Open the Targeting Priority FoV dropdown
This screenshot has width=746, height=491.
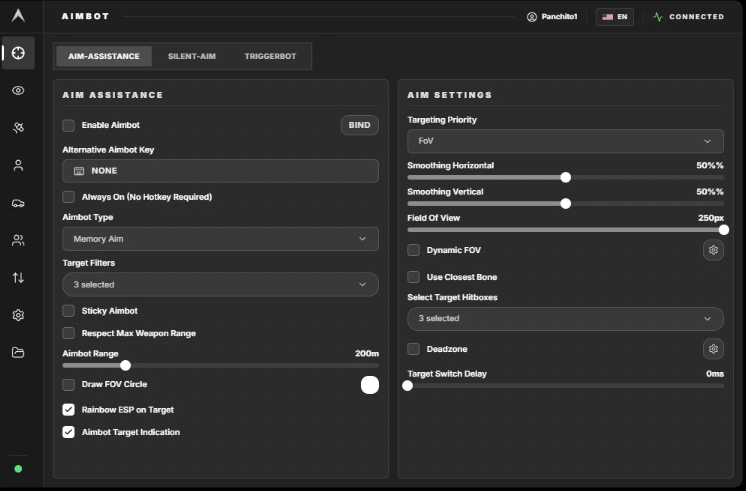point(565,141)
